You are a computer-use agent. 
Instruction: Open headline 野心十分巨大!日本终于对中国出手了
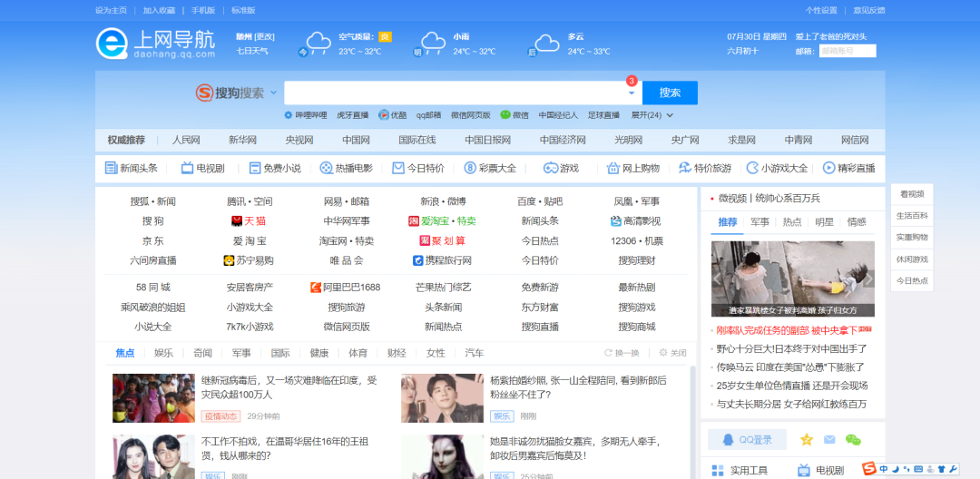(792, 348)
